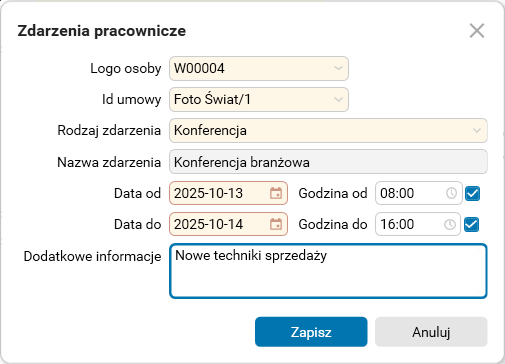
Task: Expand the Rodzaj zdarzenia dropdown
Action: (477, 130)
